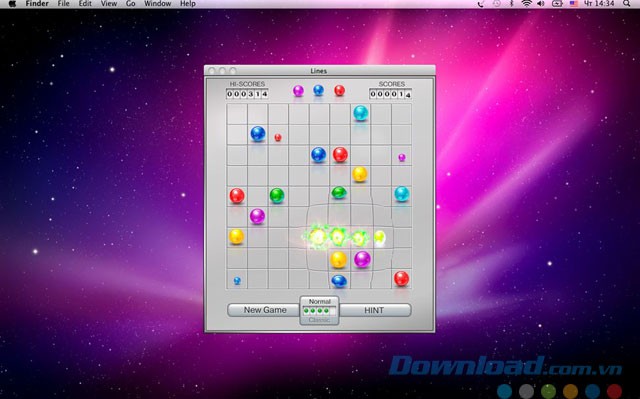The image size is (640, 399).
Task: Select the yellow ball in the fourth row
Action: point(360,174)
